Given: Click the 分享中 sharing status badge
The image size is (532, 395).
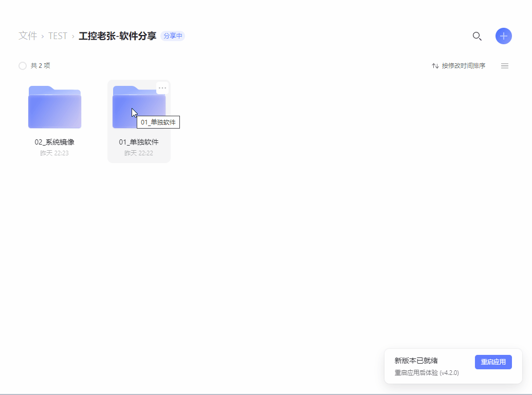Looking at the screenshot, I should 173,36.
